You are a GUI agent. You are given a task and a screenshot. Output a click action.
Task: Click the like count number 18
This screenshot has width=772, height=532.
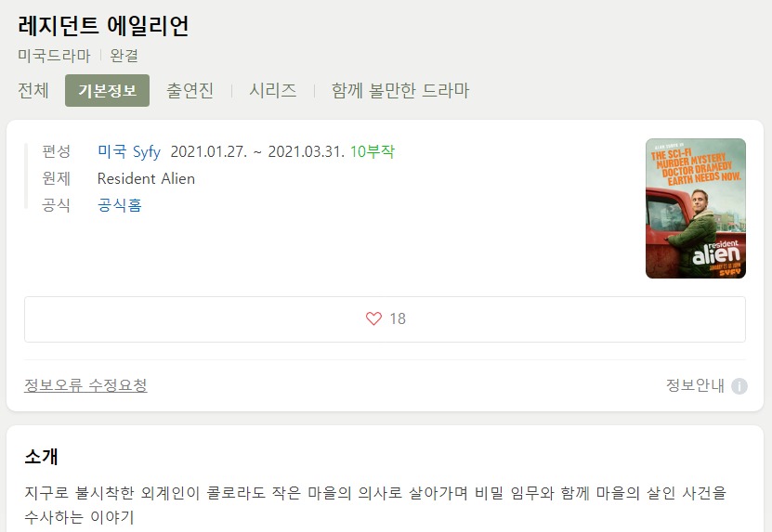[x=398, y=318]
